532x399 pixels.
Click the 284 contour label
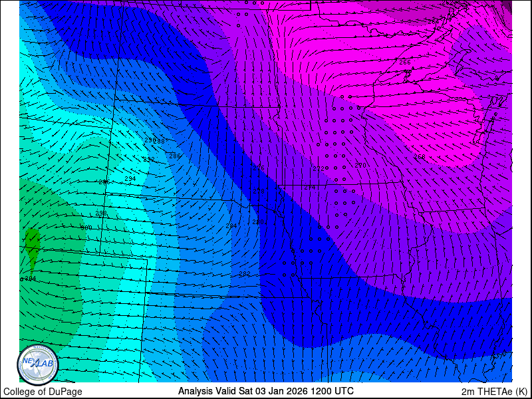coord(231,226)
